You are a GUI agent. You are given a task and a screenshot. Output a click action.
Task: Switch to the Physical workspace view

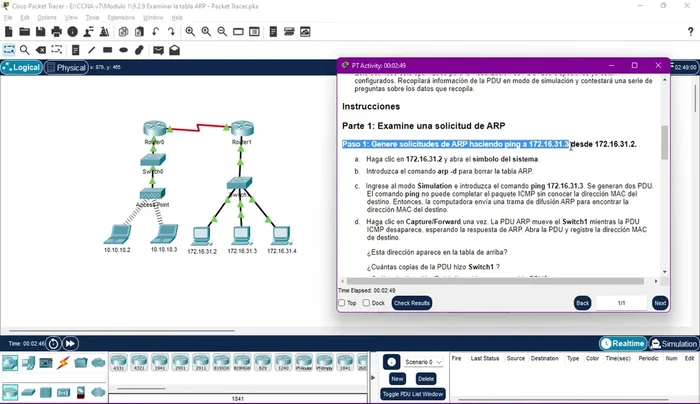(66, 67)
